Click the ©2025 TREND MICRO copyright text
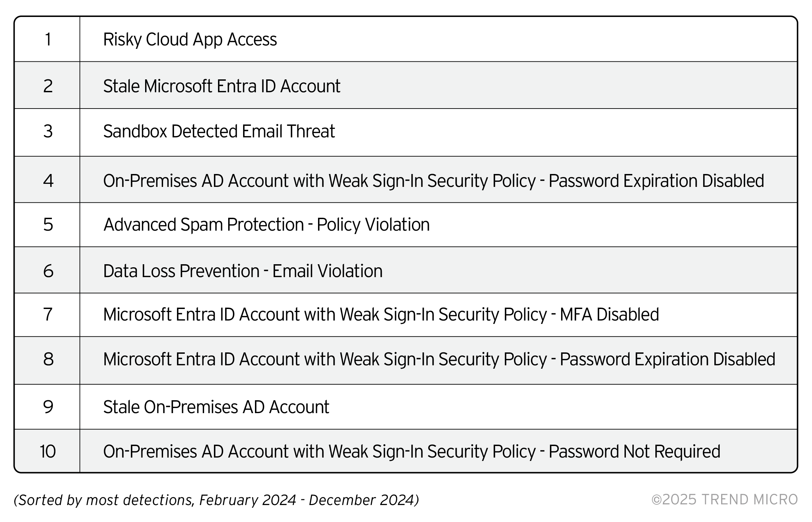Viewport: 812px width, 522px height. [725, 500]
